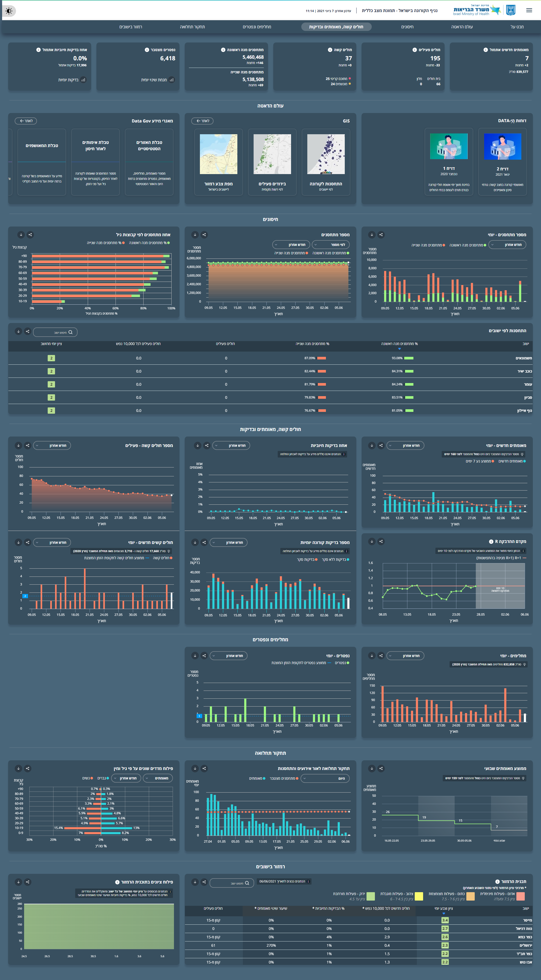Download the התחסנות לפי ישובים table

click(x=18, y=331)
